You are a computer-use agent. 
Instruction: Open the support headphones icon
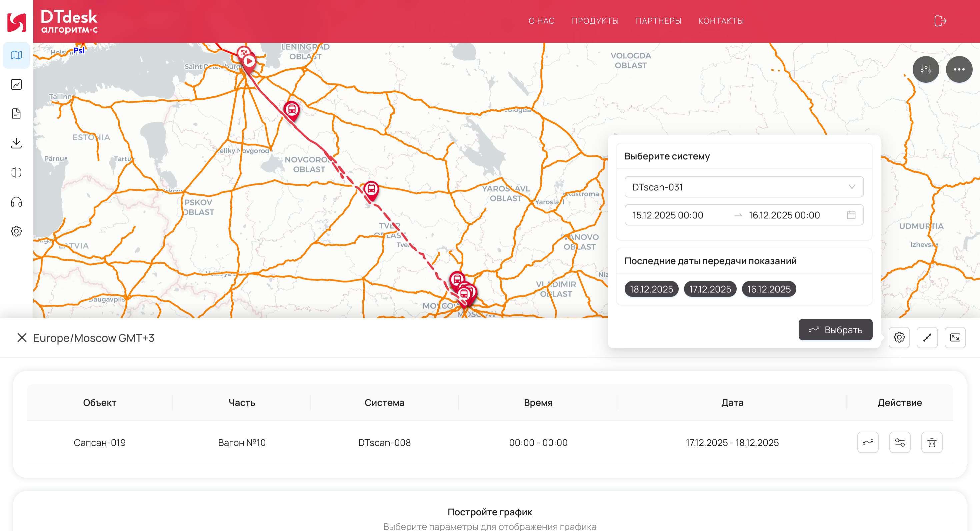(16, 202)
